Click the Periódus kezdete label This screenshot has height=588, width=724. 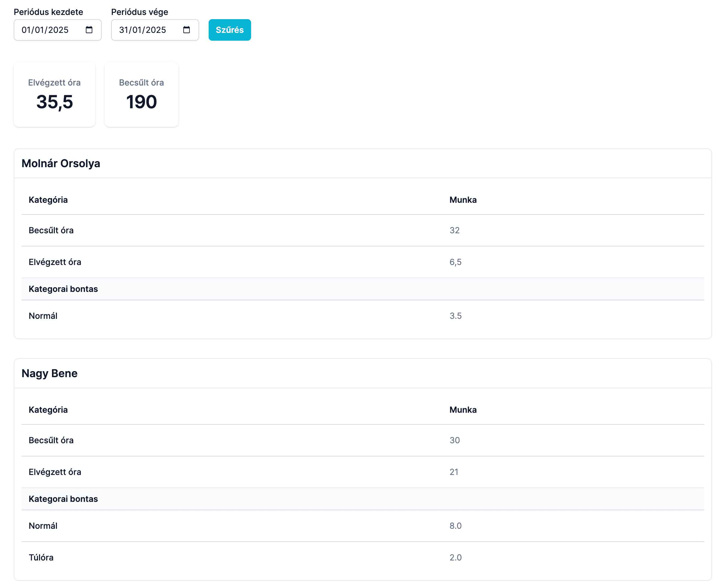click(48, 12)
